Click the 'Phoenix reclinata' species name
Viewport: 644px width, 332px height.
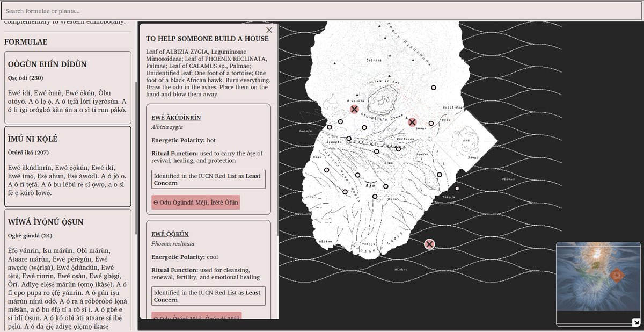click(173, 244)
